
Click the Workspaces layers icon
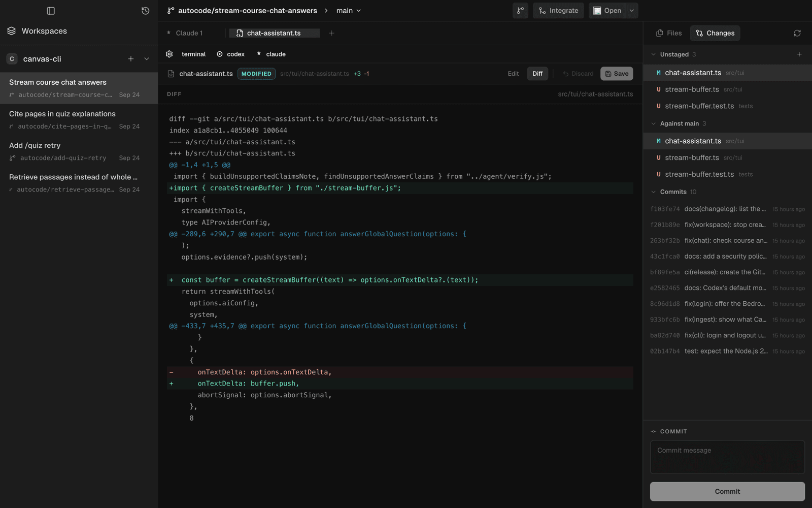[12, 31]
